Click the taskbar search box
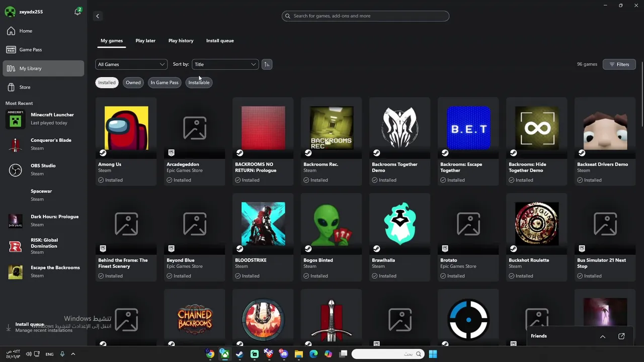The width and height of the screenshot is (644, 362). tap(388, 354)
